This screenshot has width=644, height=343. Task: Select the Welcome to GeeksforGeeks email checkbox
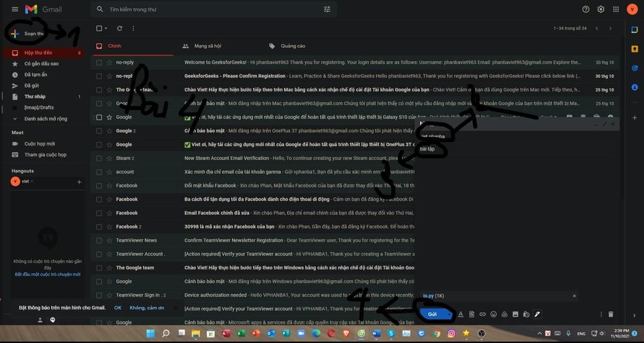pos(99,62)
